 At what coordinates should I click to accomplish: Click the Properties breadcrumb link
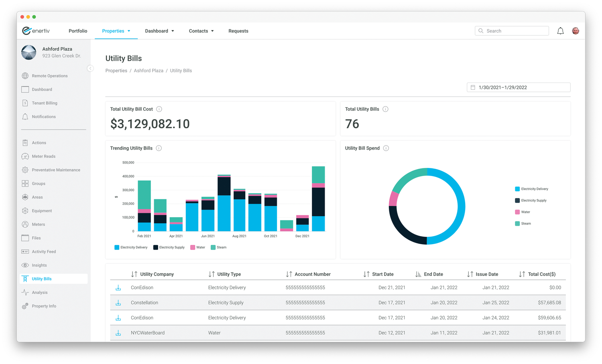(x=116, y=71)
